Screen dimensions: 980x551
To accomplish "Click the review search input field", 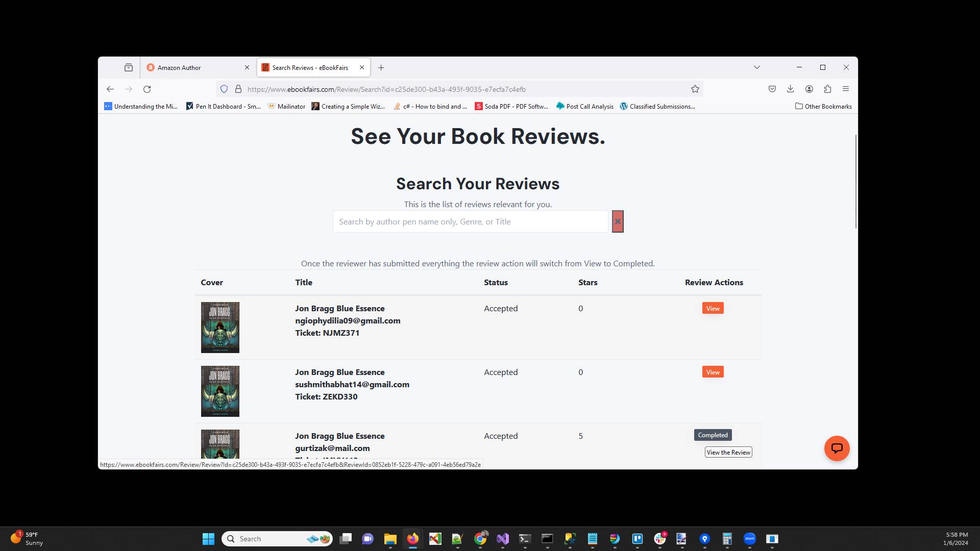I will pos(470,221).
